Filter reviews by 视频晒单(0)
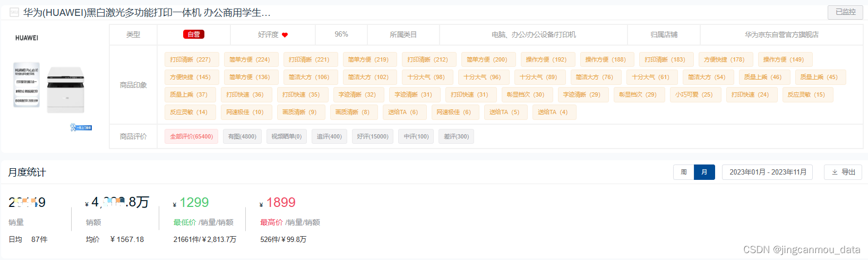Screen dimensions: 868x260 pyautogui.click(x=287, y=136)
